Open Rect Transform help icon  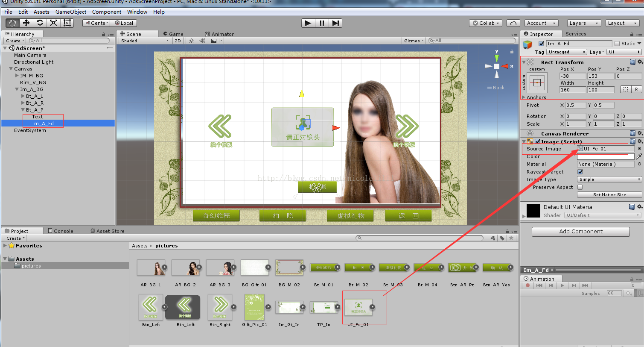click(x=632, y=62)
